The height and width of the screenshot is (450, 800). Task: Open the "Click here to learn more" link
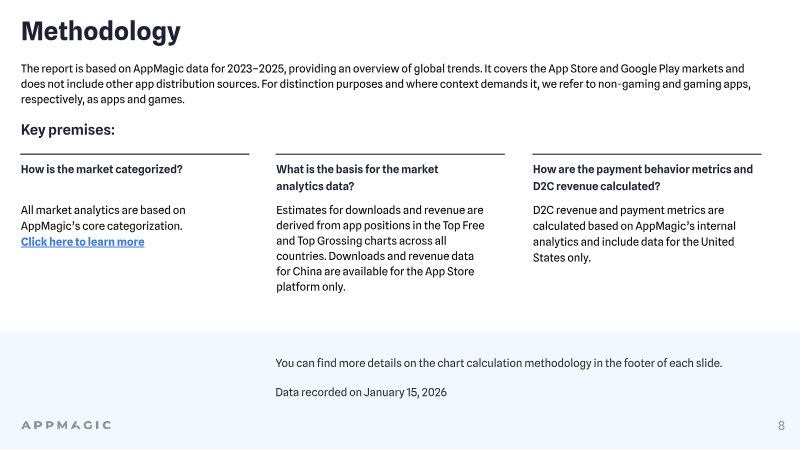click(x=83, y=242)
